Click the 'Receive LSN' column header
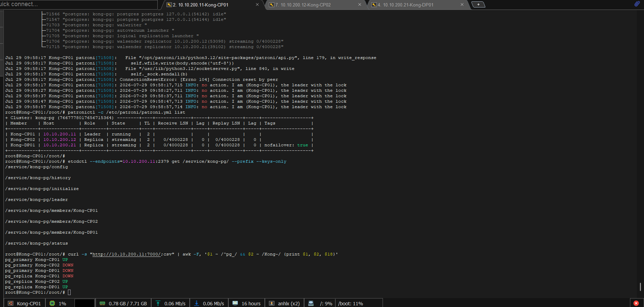 point(173,123)
